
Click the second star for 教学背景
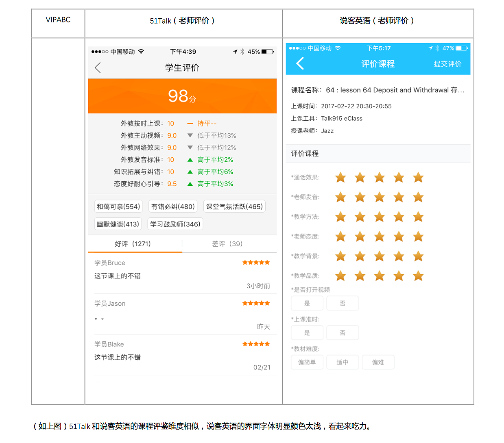point(360,256)
